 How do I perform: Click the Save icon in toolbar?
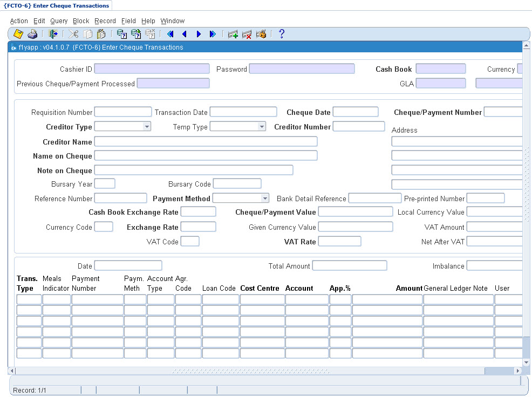[x=18, y=34]
